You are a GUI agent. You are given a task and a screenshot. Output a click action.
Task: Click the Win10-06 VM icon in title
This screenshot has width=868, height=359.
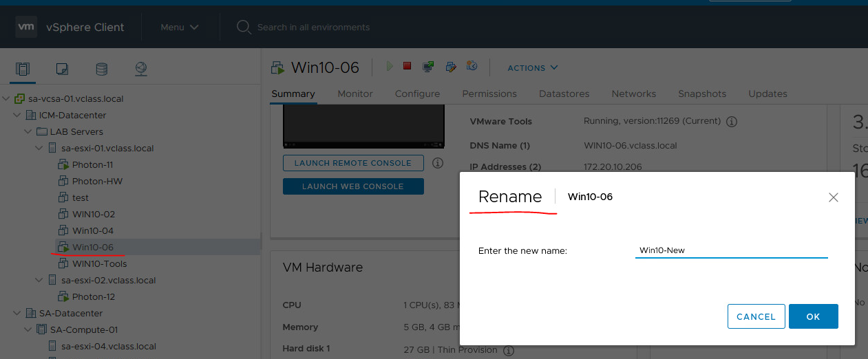click(x=278, y=67)
